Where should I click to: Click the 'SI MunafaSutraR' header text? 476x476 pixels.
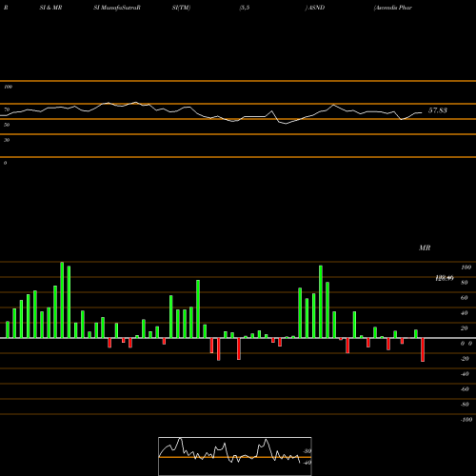tap(117, 8)
